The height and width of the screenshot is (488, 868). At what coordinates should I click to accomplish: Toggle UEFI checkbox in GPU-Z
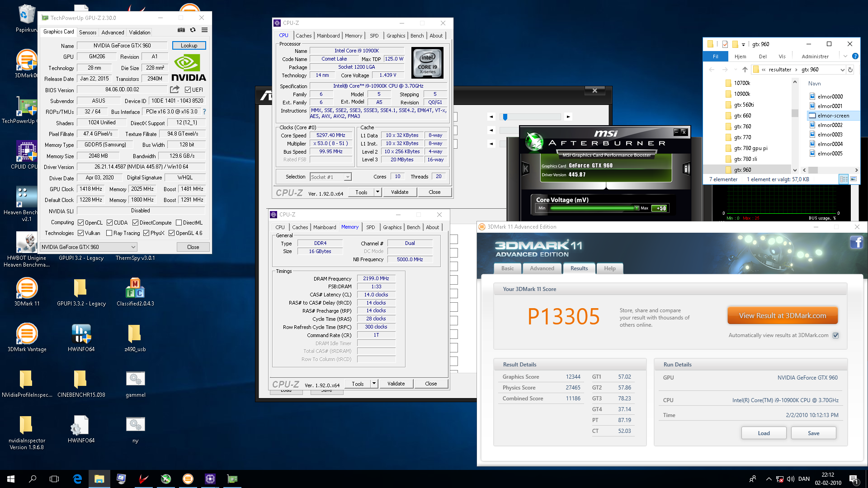(x=188, y=90)
